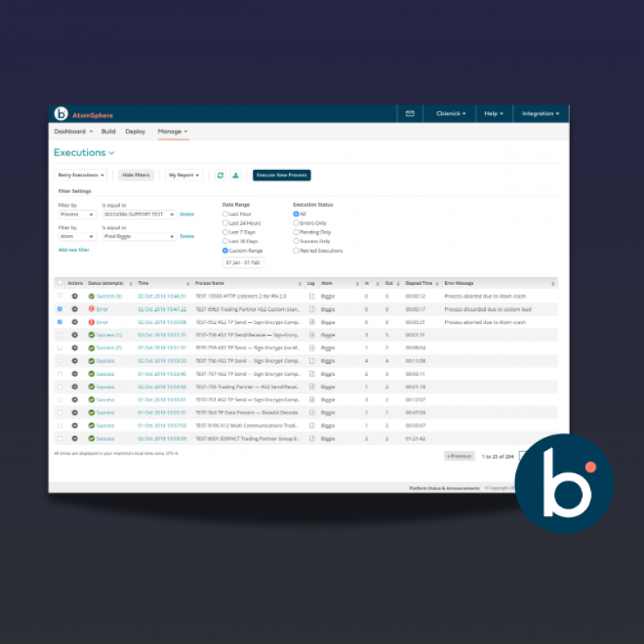644x644 pixels.
Task: Expand the Retry Executions dropdown
Action: click(x=80, y=175)
